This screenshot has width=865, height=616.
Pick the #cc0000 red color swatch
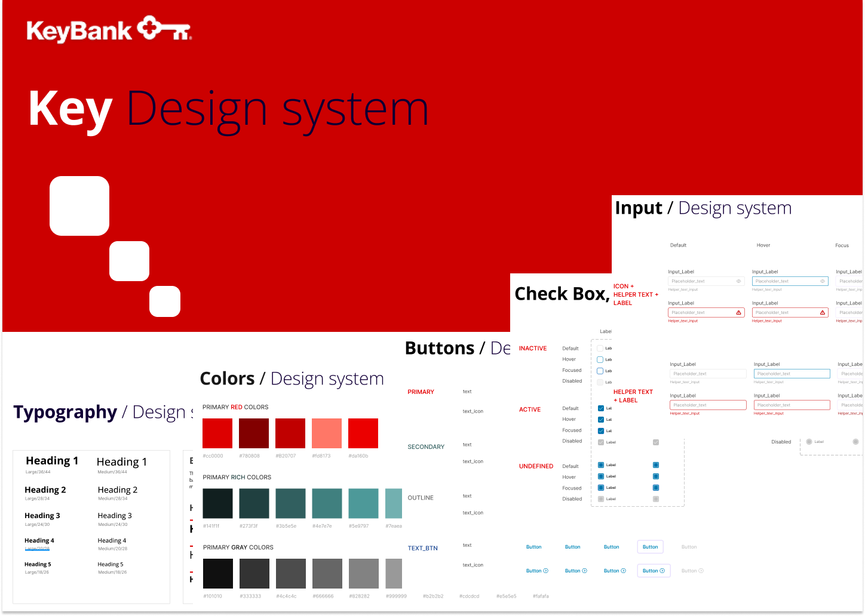pos(217,433)
